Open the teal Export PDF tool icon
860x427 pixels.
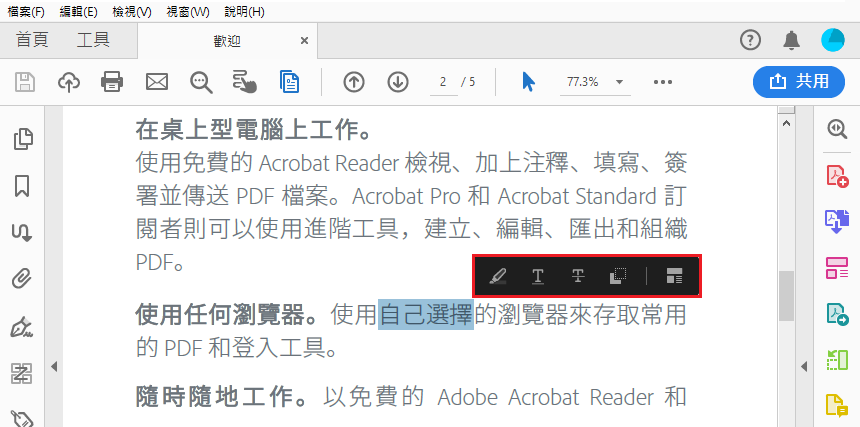pyautogui.click(x=837, y=314)
